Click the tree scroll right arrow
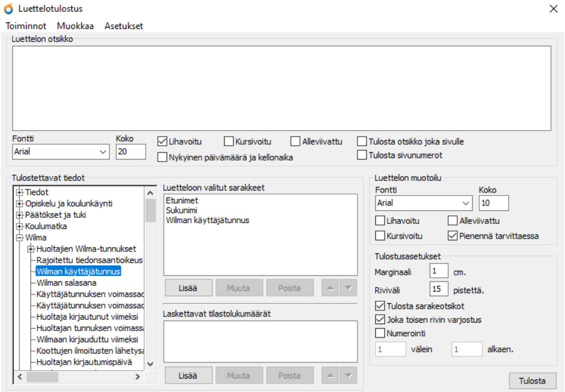 pyautogui.click(x=138, y=377)
